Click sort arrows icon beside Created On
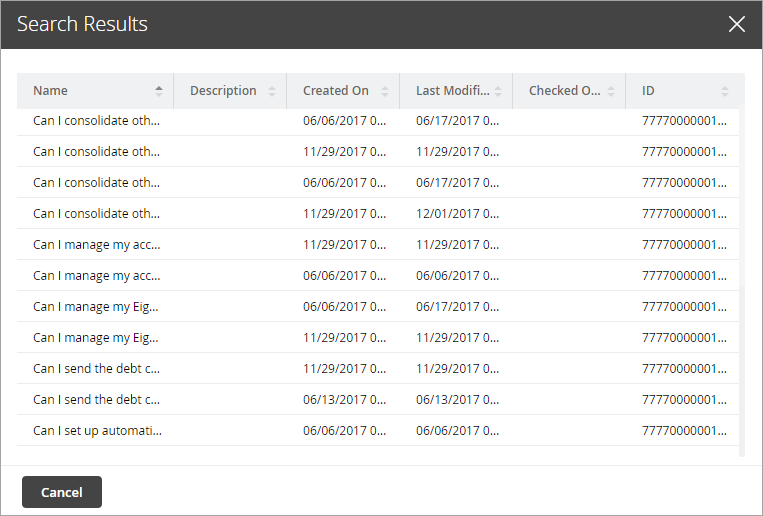 (385, 91)
